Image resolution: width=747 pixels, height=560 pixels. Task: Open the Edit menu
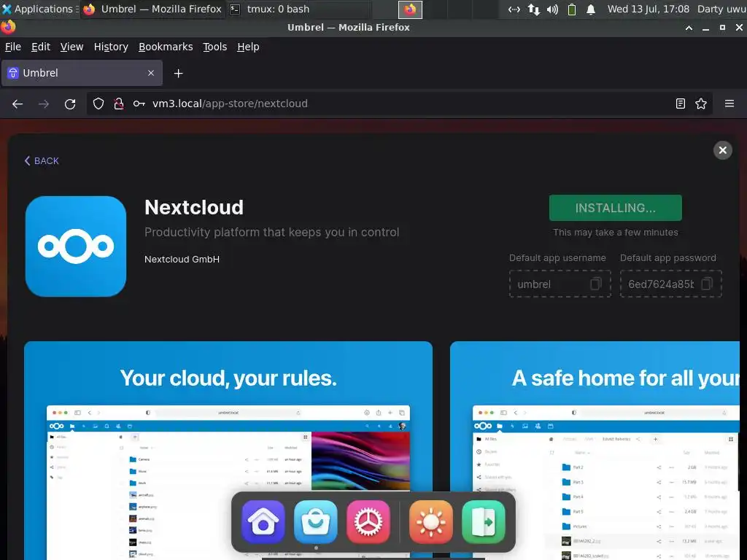[41, 47]
